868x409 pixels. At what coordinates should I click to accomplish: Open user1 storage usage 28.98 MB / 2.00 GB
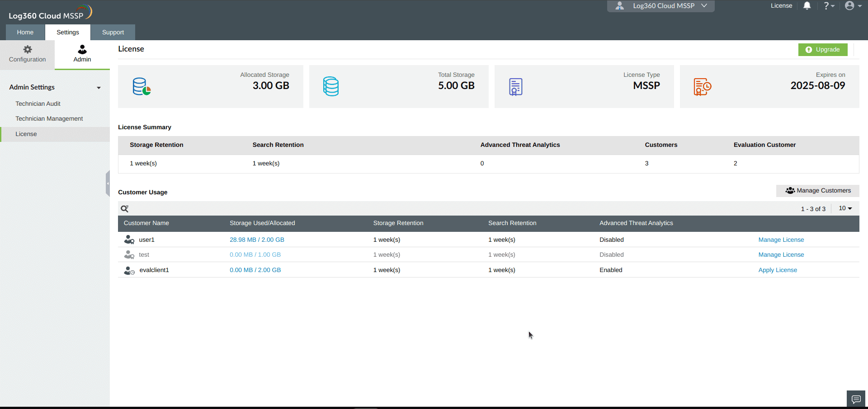[x=257, y=240]
